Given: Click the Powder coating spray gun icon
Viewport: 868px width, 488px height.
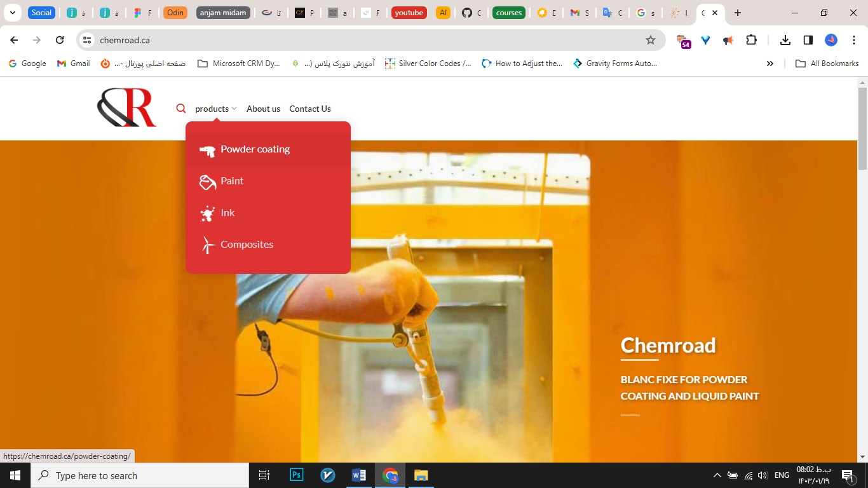Looking at the screenshot, I should [x=207, y=151].
